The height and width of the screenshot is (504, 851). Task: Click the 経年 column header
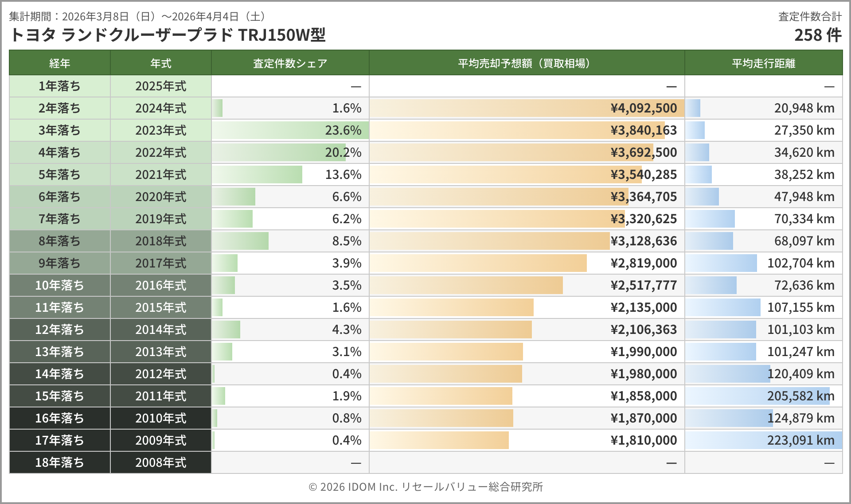59,63
